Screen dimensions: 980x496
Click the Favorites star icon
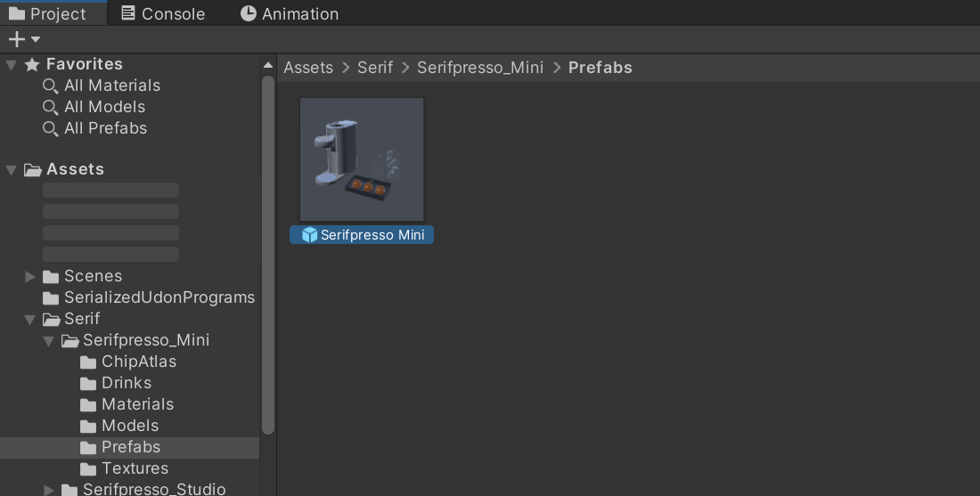tap(32, 64)
